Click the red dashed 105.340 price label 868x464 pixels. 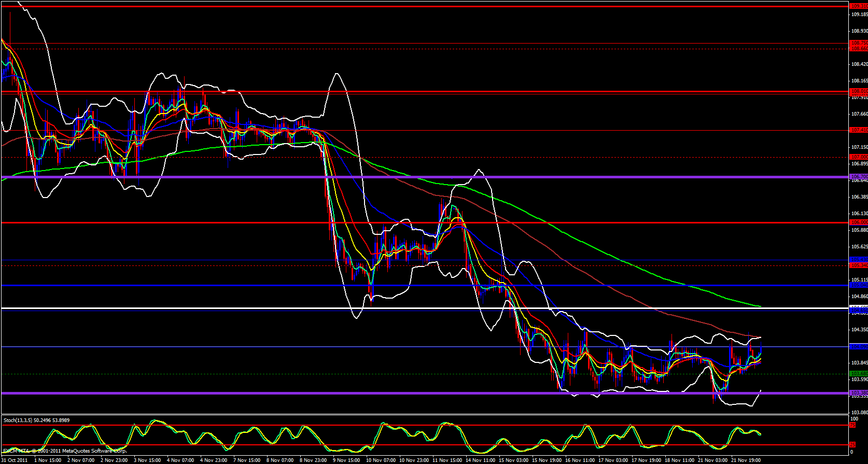tap(859, 265)
